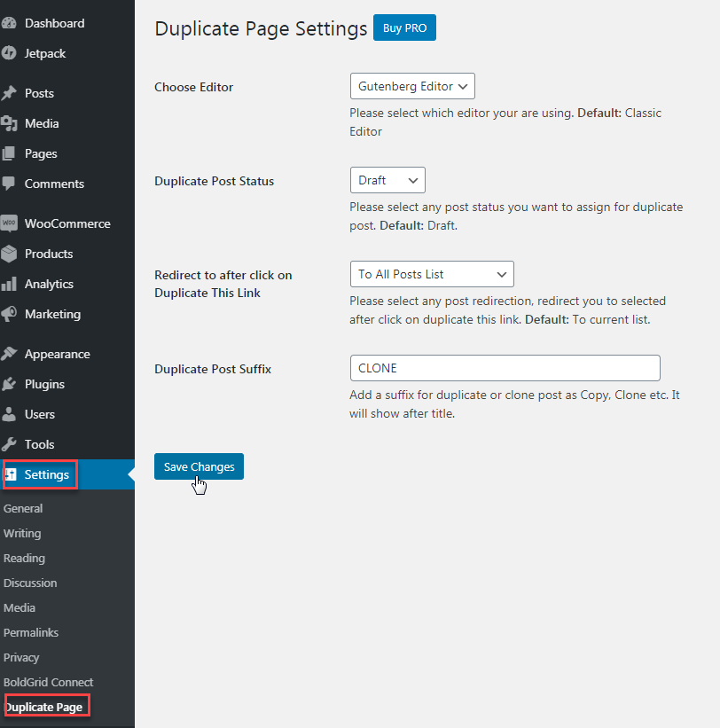Open the Permalinks settings submenu
The image size is (720, 728).
[31, 632]
